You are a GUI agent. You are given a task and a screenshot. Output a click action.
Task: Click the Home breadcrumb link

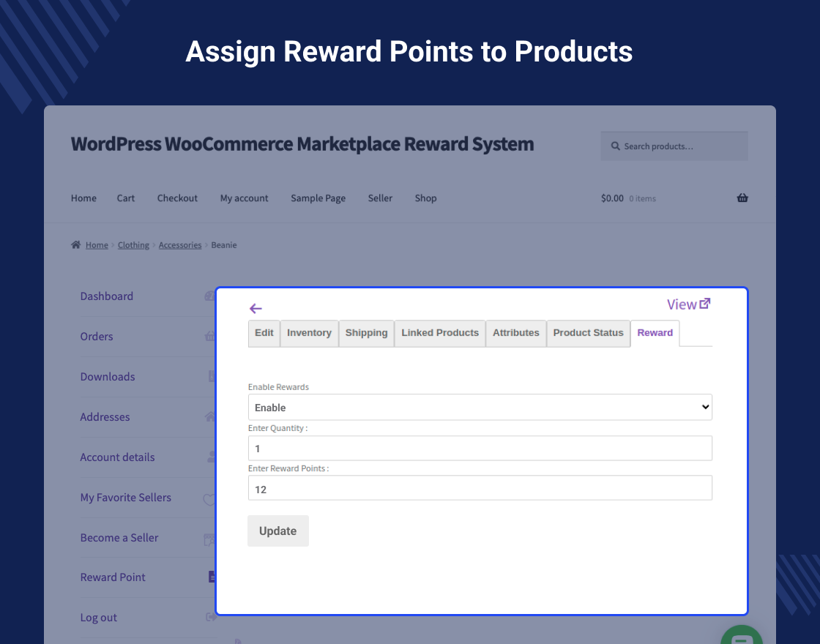[x=97, y=245]
